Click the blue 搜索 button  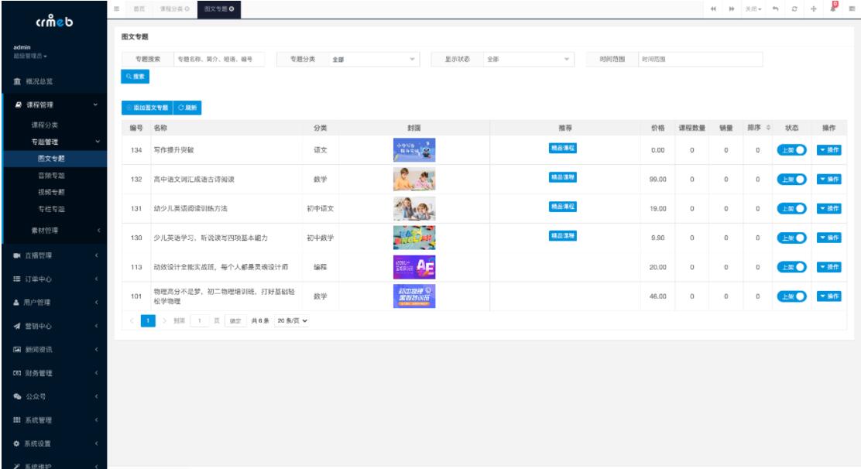point(135,77)
